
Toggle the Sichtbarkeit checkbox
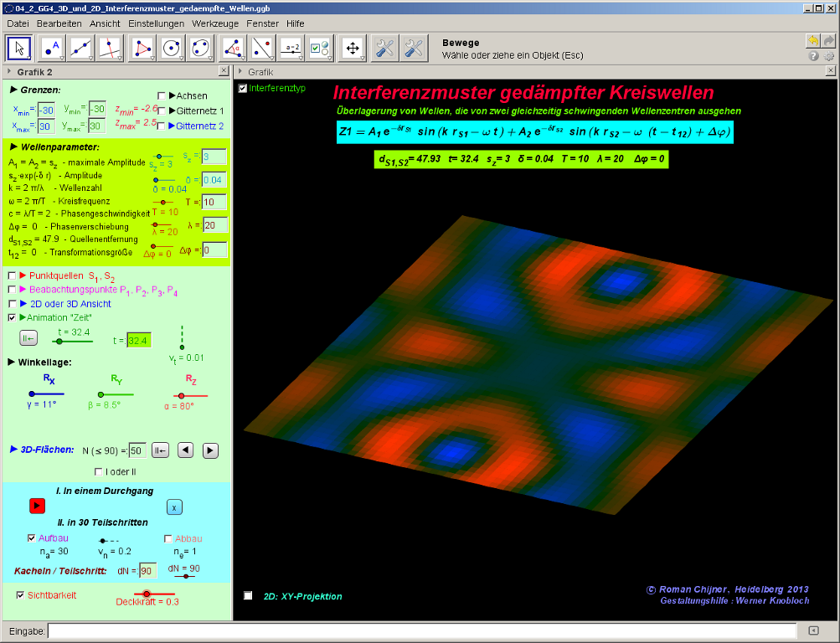point(21,595)
